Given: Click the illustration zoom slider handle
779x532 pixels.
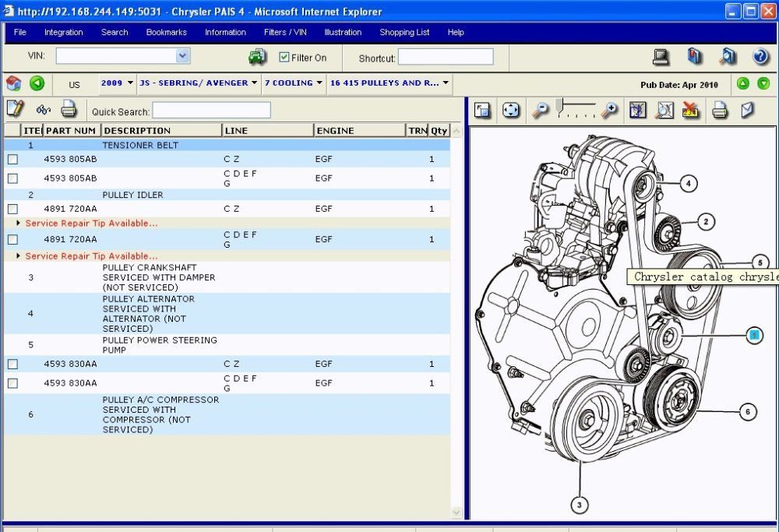Looking at the screenshot, I should pos(559,106).
